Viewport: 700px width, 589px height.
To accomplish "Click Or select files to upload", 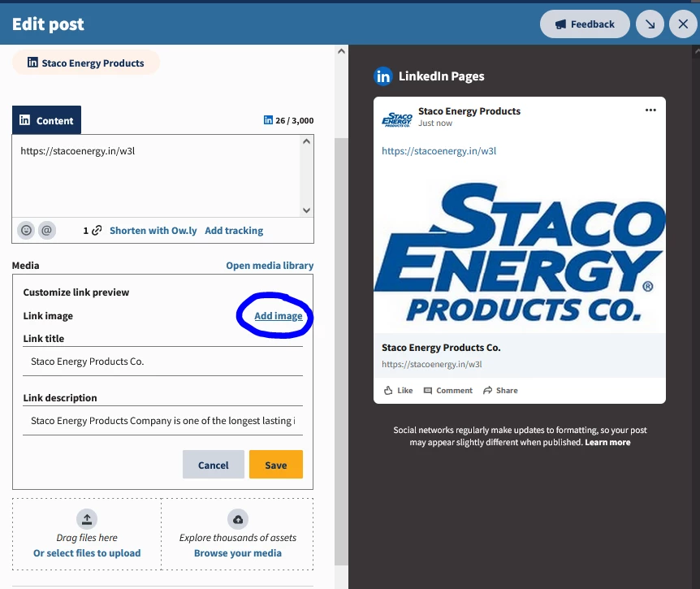I will click(87, 552).
